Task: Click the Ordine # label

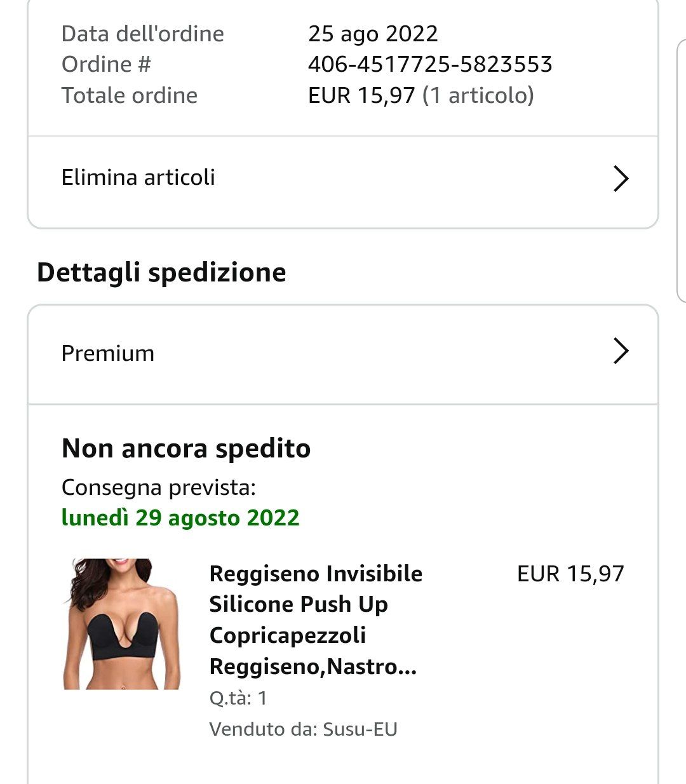Action: tap(106, 64)
